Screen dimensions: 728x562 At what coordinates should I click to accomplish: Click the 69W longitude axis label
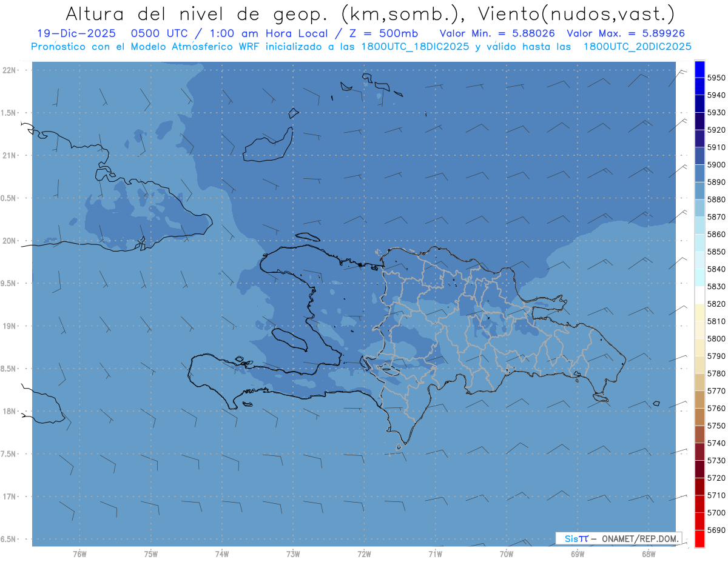tap(578, 554)
